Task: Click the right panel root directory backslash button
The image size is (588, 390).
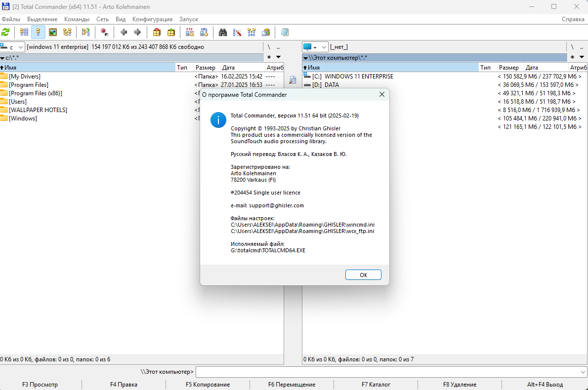Action: pyautogui.click(x=572, y=47)
